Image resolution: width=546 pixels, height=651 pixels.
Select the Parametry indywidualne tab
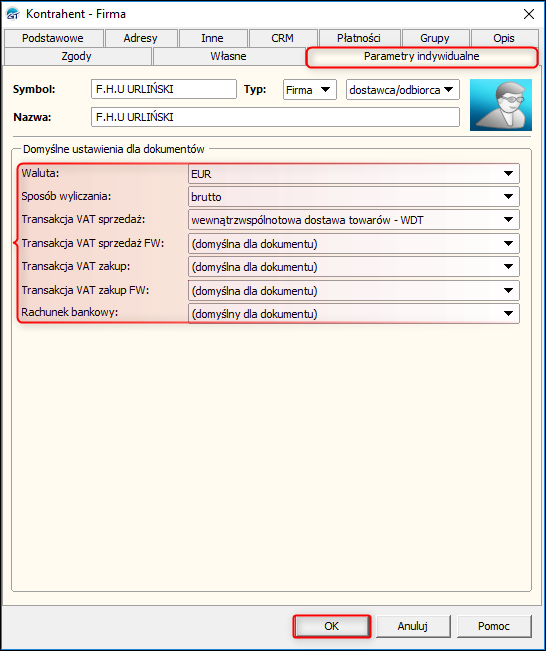(x=422, y=57)
